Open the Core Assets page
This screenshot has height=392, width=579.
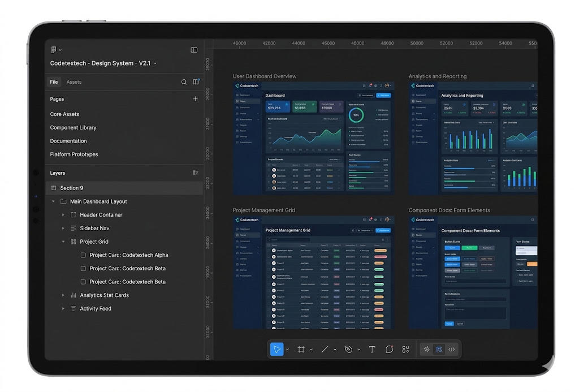64,114
